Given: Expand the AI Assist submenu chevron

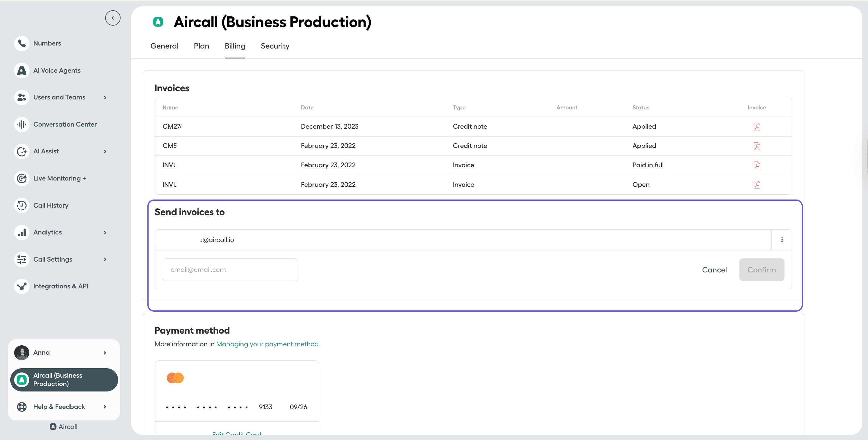Looking at the screenshot, I should 105,151.
